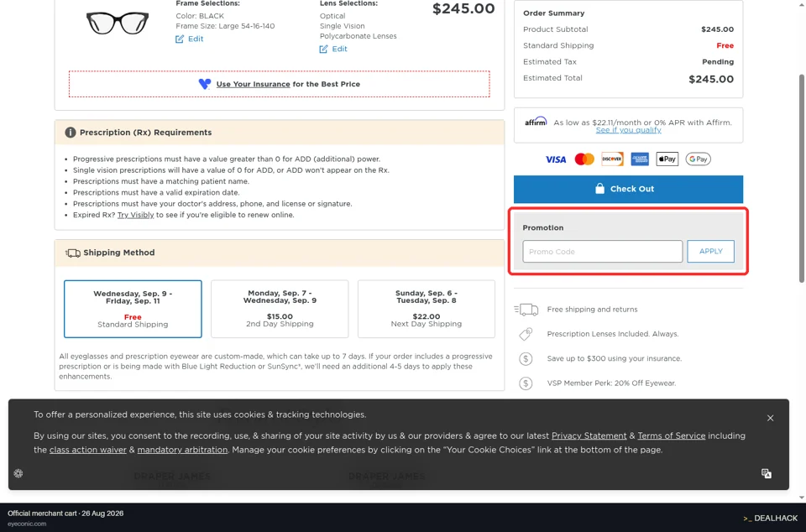Close the cookie consent banner
This screenshot has width=806, height=532.
pos(770,418)
